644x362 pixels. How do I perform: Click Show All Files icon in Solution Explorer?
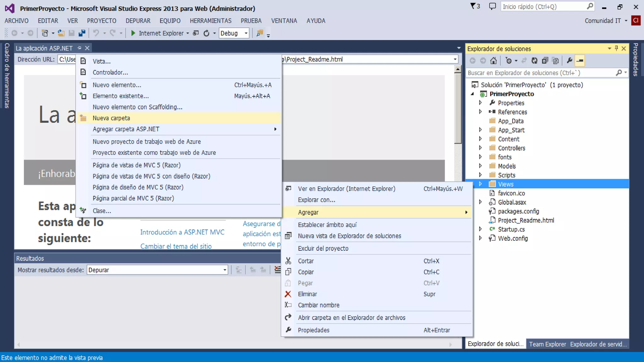point(555,61)
